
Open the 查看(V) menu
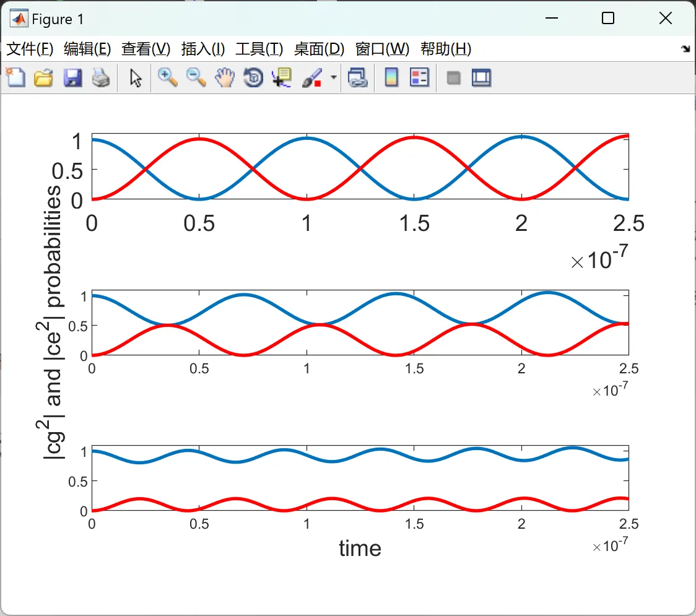click(146, 49)
